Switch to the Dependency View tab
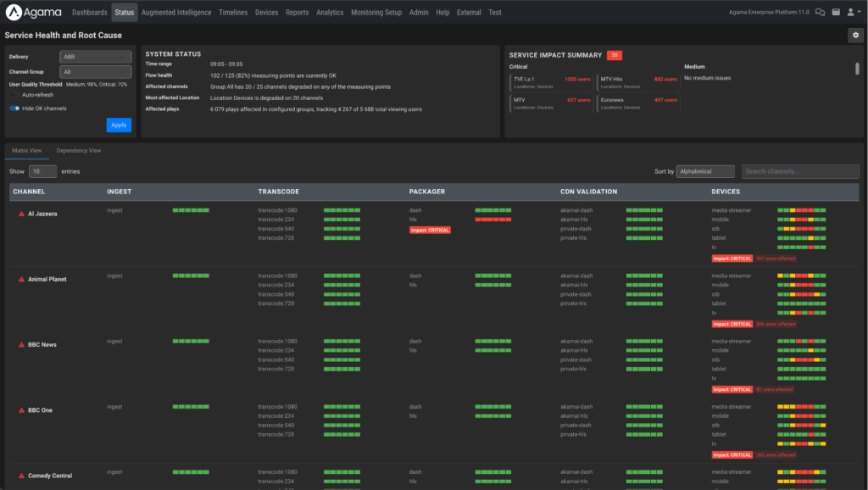868x490 pixels. 78,150
